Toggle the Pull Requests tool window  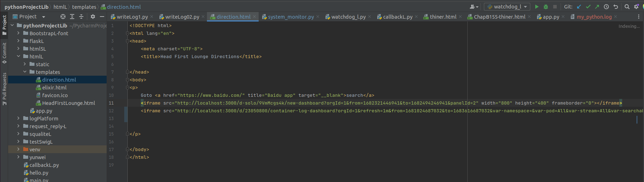tap(4, 89)
